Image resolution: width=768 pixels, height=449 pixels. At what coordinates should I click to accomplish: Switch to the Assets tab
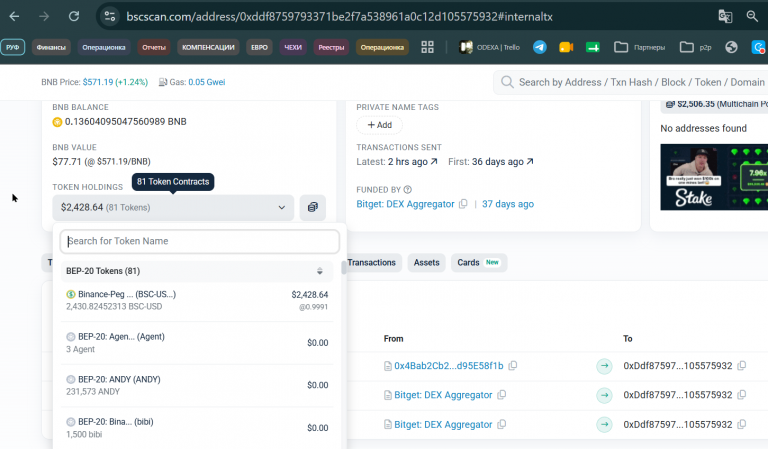pyautogui.click(x=427, y=263)
